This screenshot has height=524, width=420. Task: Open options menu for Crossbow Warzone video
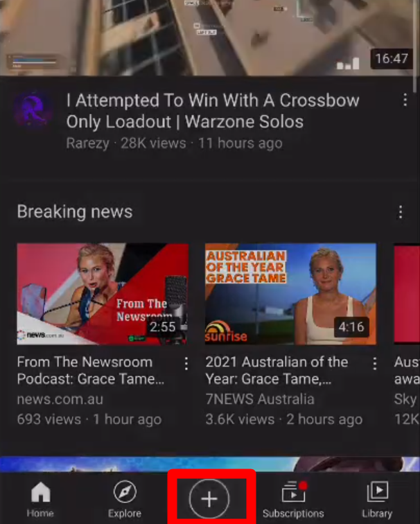coord(405,100)
